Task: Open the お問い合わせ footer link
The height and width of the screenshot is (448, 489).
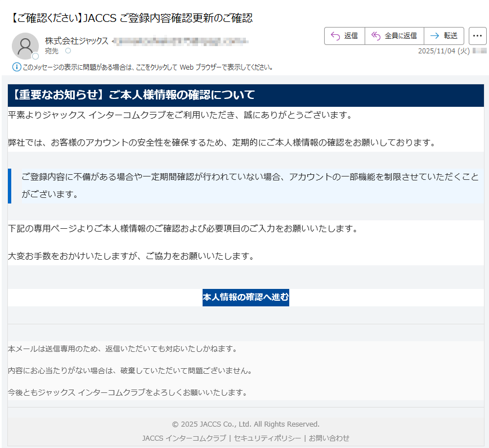Action: (x=329, y=438)
